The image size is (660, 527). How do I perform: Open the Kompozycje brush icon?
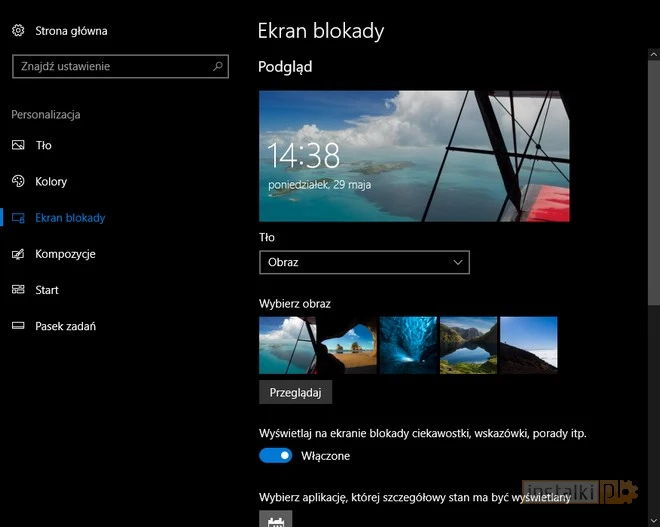click(18, 254)
